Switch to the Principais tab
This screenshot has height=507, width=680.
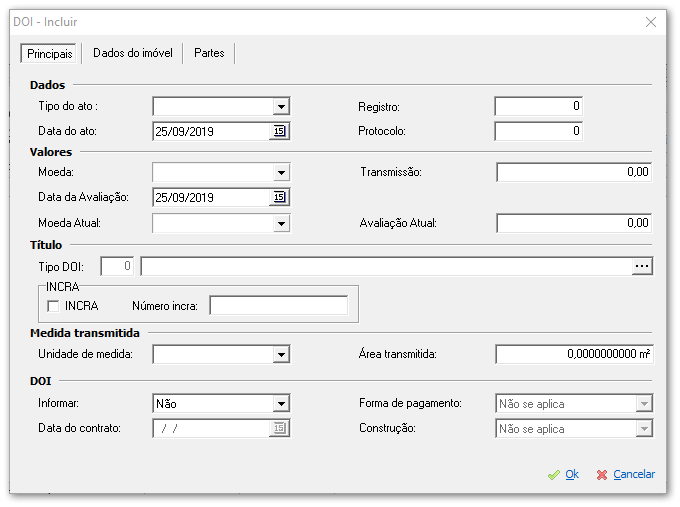[x=49, y=54]
